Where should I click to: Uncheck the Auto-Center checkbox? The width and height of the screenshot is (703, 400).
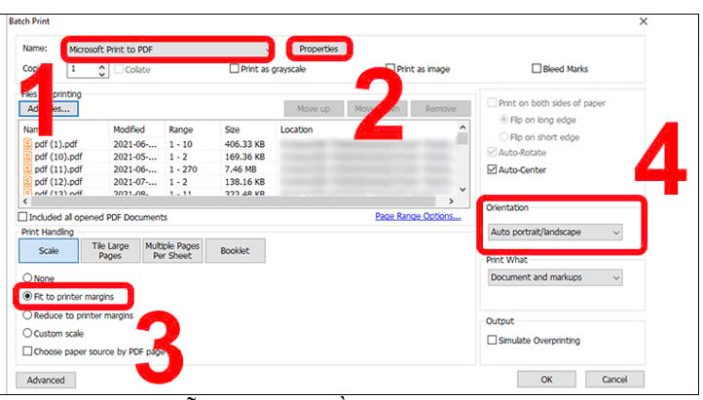(492, 169)
